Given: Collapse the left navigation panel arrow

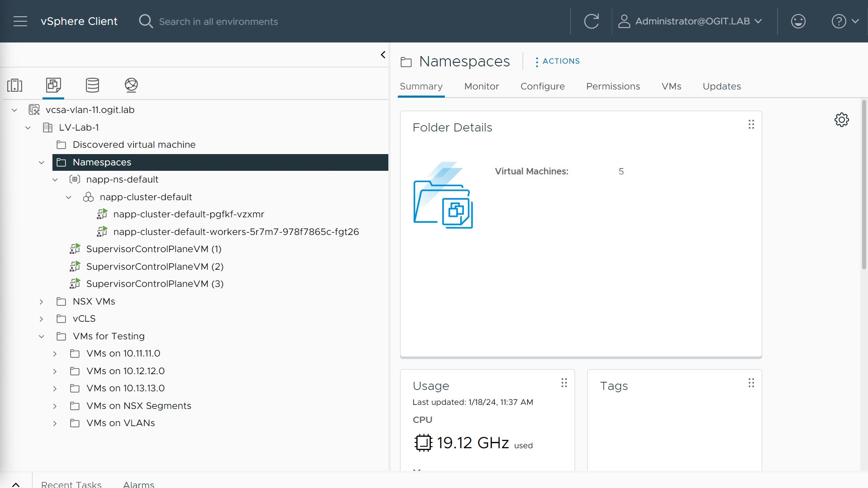Looking at the screenshot, I should point(383,55).
